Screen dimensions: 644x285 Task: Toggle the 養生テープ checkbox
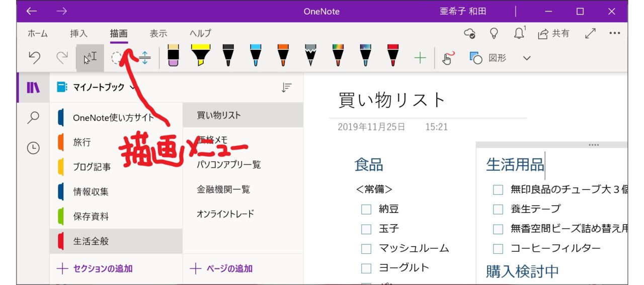point(498,209)
